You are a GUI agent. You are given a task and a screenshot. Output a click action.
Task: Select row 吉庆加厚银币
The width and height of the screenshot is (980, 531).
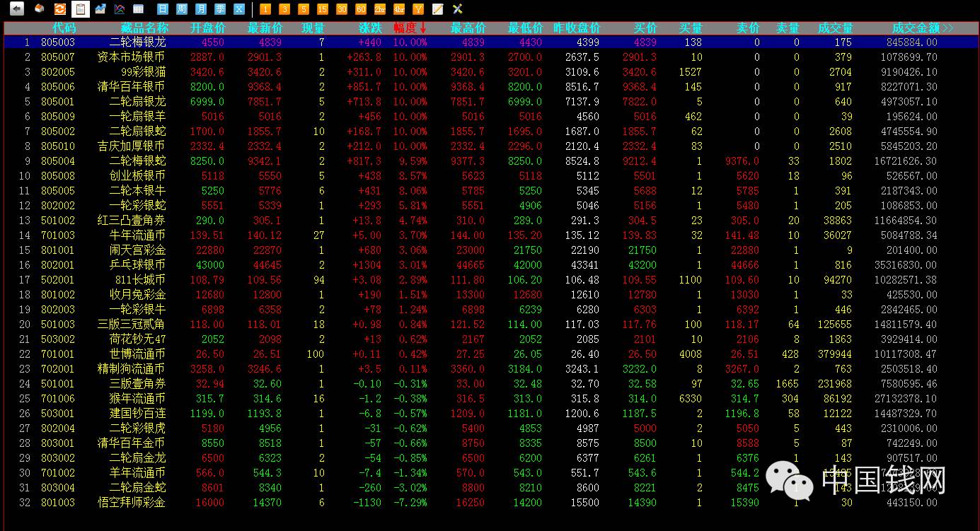tap(490, 146)
